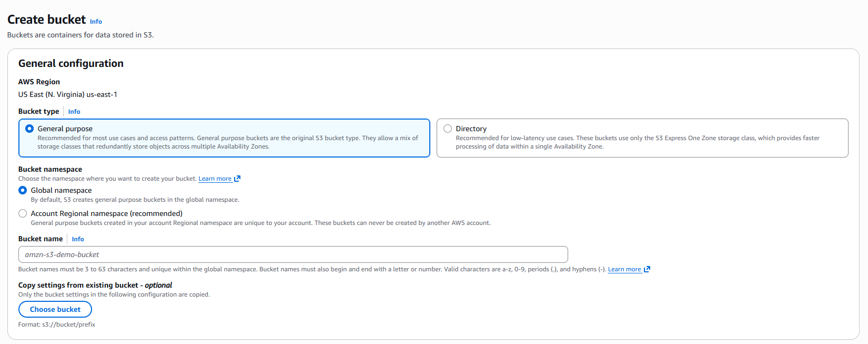Screen dimensions: 868x344
Task: Open Info link next to Bucket type
Action: pos(74,112)
